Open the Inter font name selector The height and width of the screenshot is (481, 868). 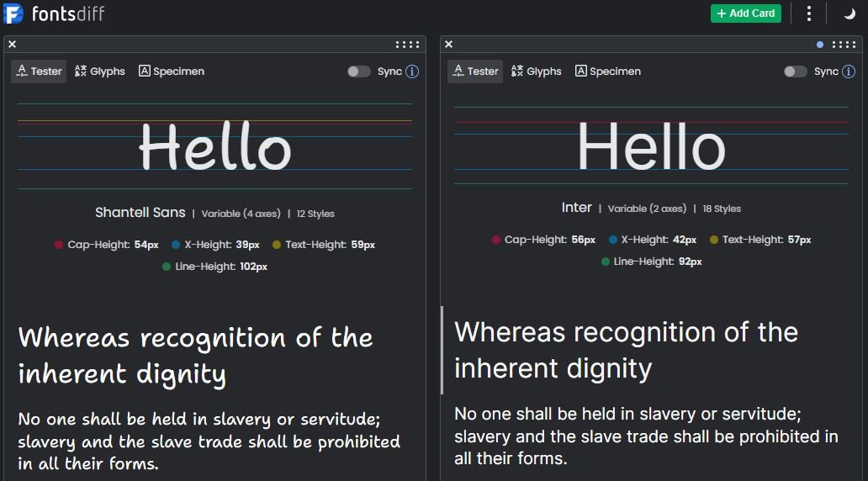pos(576,208)
